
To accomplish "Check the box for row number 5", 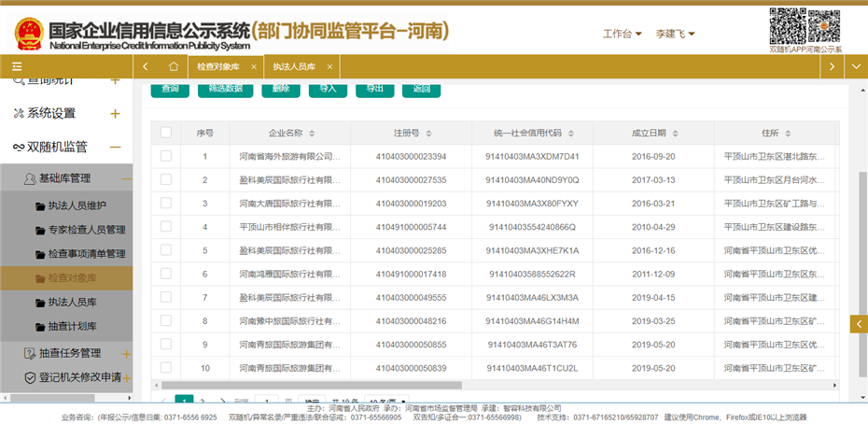I will click(x=166, y=250).
